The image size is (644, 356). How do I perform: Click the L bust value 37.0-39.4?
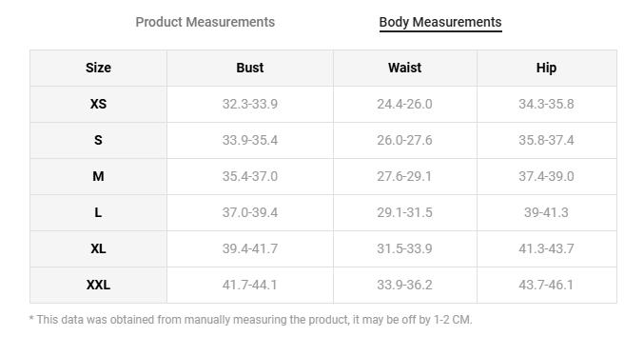click(250, 212)
